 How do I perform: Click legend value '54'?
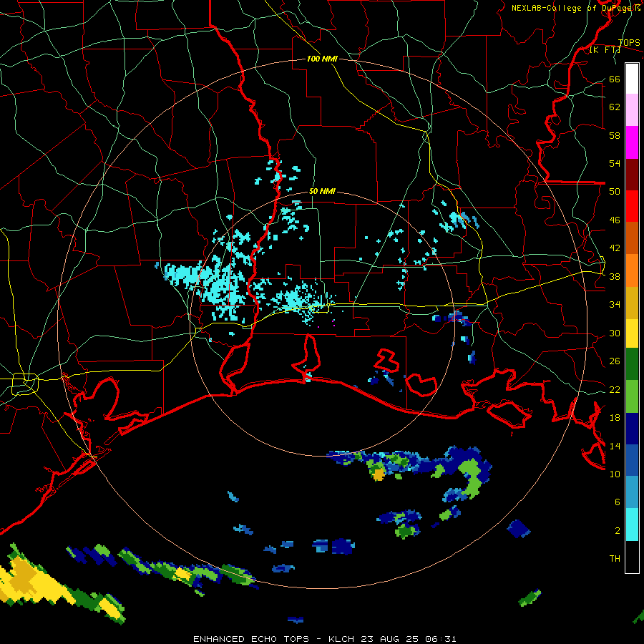point(615,163)
